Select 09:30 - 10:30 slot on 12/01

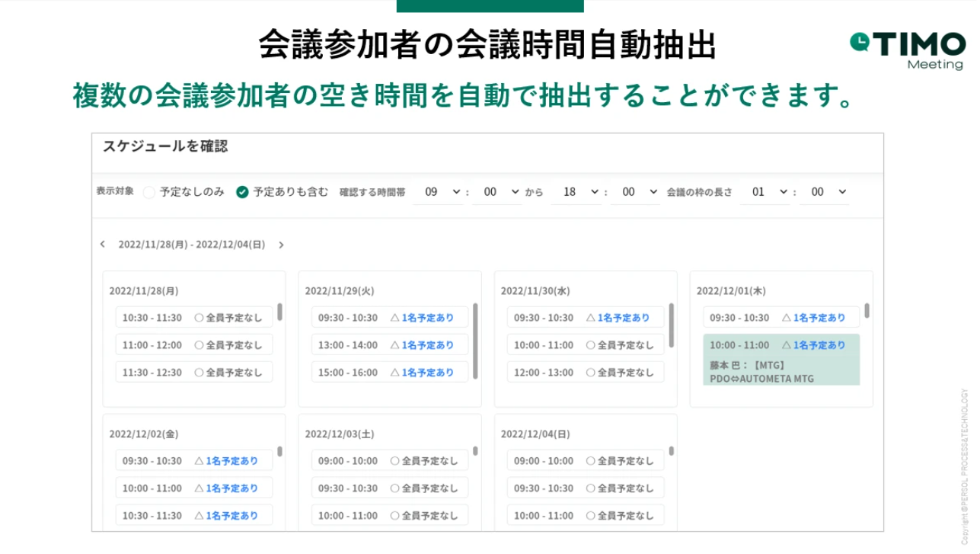tap(781, 318)
